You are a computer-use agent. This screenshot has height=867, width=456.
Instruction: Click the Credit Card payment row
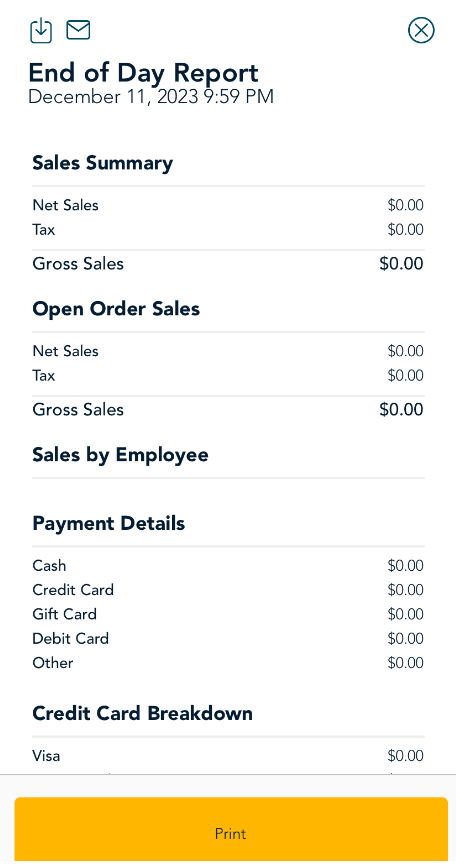click(228, 590)
